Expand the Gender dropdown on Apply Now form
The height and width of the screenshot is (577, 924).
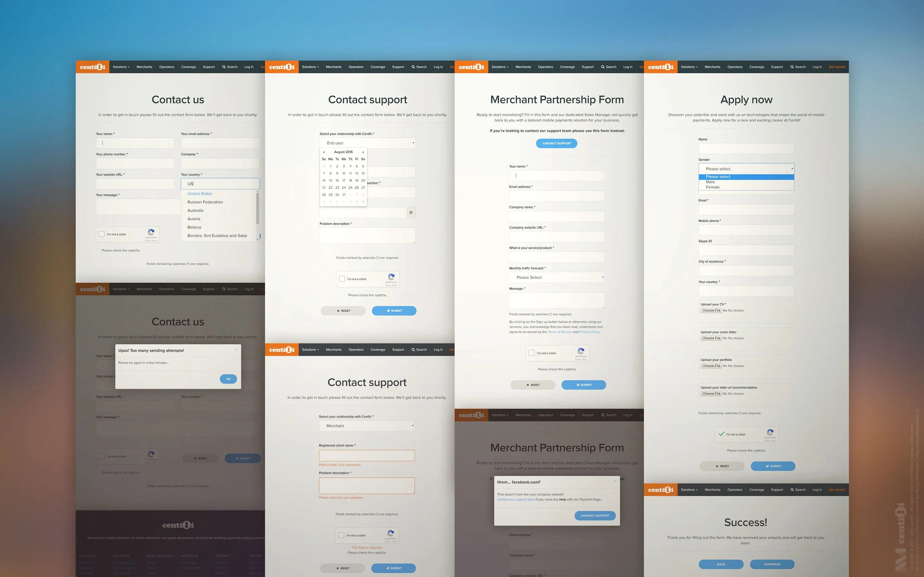point(746,169)
